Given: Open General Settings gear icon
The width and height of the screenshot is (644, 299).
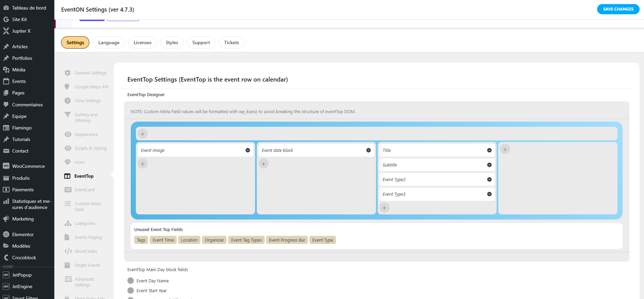Looking at the screenshot, I should coord(68,73).
